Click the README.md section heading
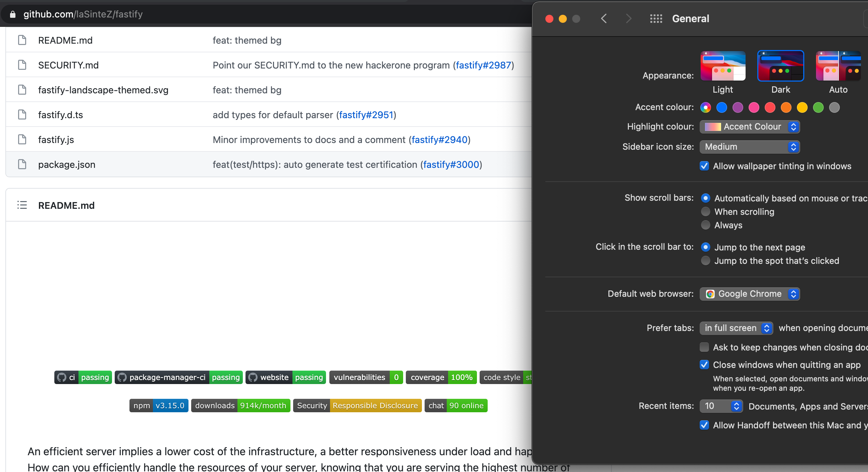This screenshot has height=472, width=868. (66, 205)
